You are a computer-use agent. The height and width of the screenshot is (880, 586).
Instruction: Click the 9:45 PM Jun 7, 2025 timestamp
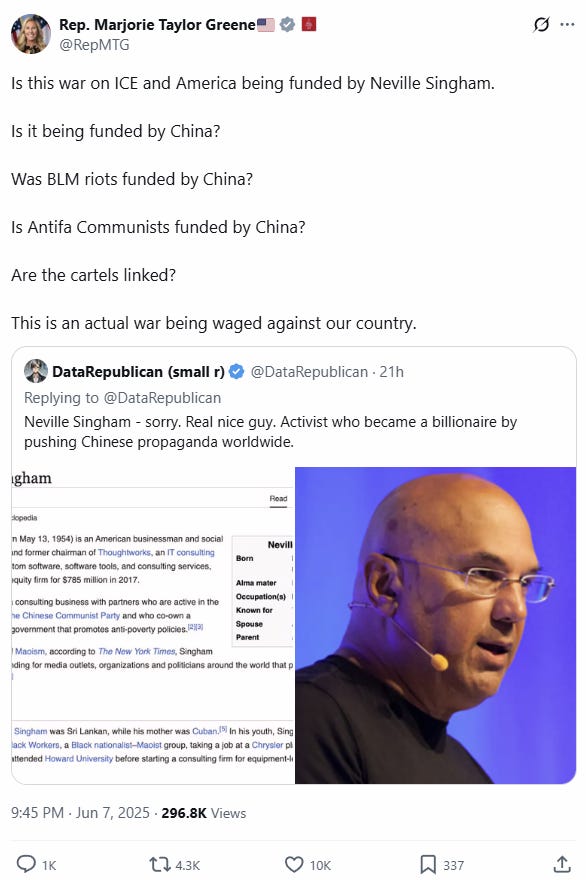point(80,813)
